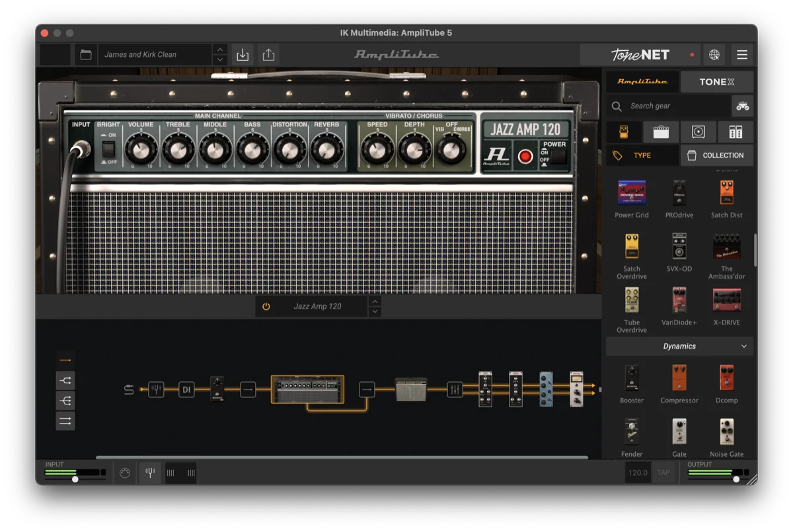
Task: Show rack effects gear category
Action: point(736,132)
